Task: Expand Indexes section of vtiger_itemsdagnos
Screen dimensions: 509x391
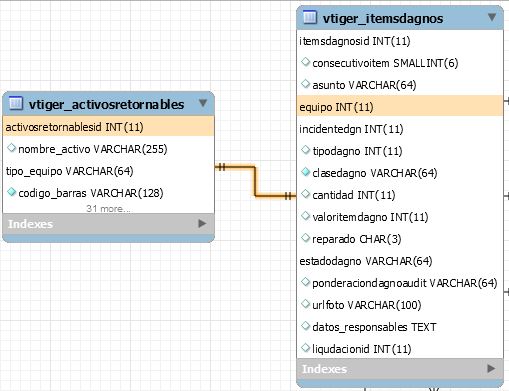Action: click(x=491, y=368)
